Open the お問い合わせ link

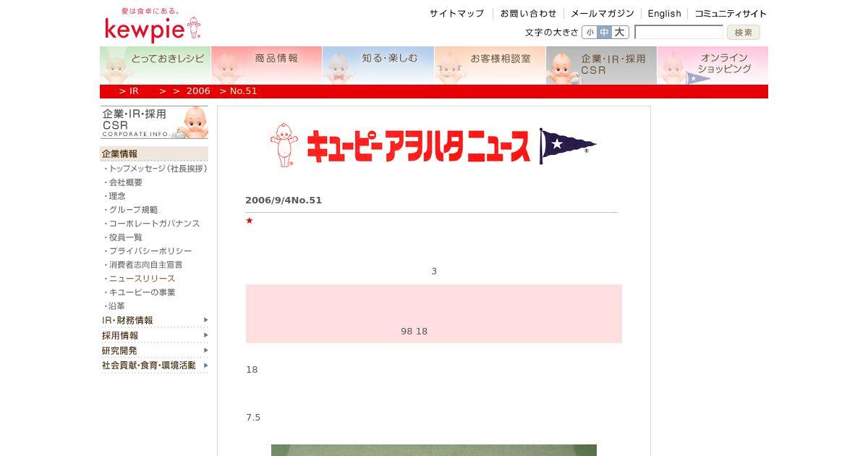click(528, 14)
